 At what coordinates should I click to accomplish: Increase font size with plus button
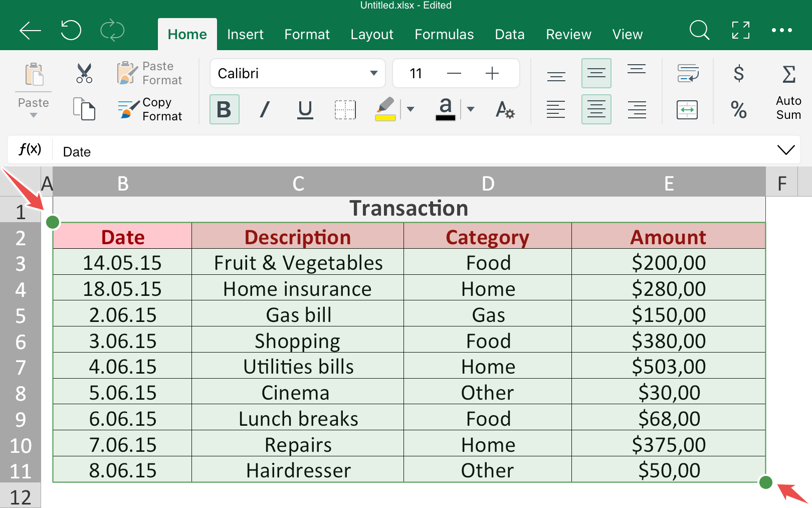click(x=492, y=73)
